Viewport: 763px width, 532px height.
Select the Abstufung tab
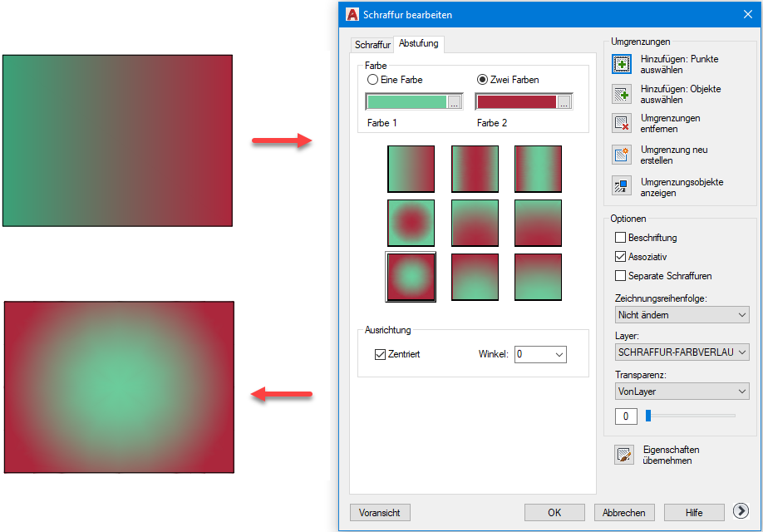(x=419, y=44)
